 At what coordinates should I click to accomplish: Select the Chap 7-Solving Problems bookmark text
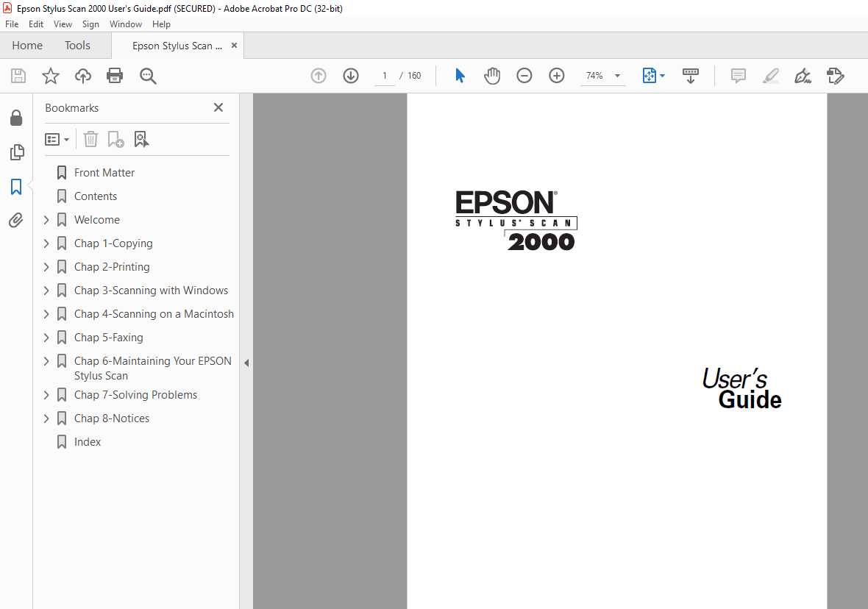pos(135,395)
